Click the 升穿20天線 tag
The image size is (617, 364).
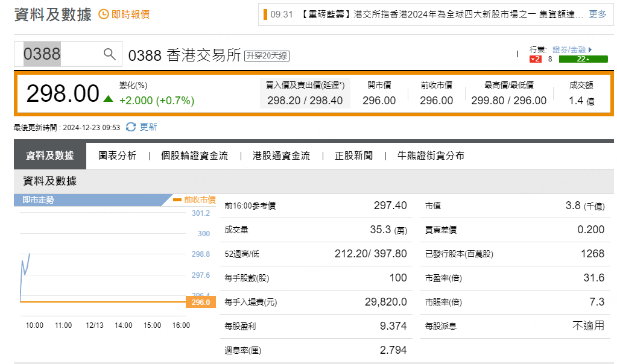click(x=267, y=56)
